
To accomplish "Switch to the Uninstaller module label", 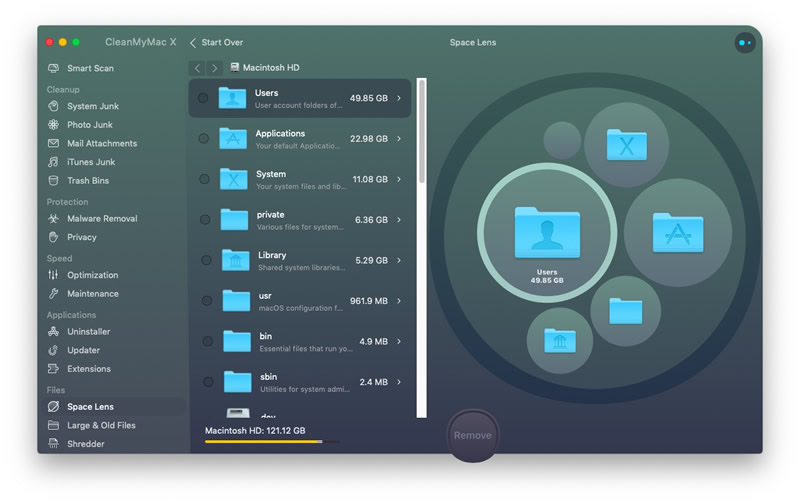I will point(89,332).
